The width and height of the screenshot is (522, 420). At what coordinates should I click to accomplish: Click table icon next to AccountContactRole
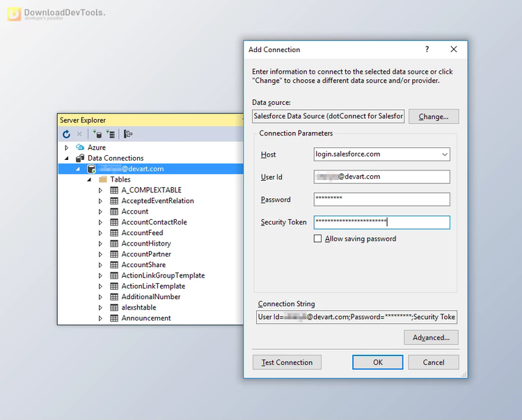pos(114,222)
